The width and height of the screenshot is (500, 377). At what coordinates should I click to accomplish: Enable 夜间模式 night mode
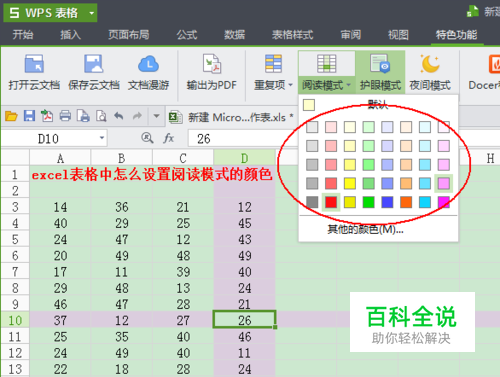click(430, 72)
